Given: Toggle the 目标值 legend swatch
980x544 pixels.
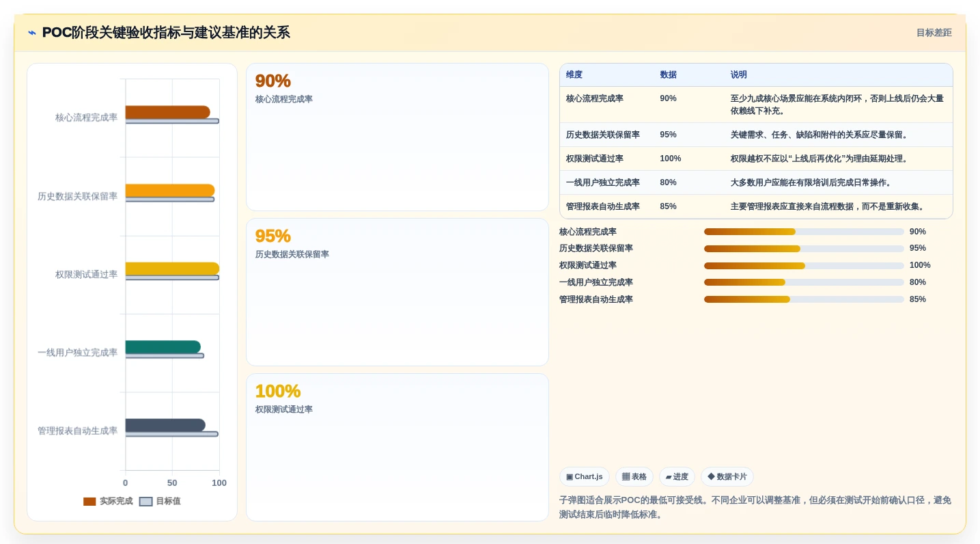Looking at the screenshot, I should 145,501.
